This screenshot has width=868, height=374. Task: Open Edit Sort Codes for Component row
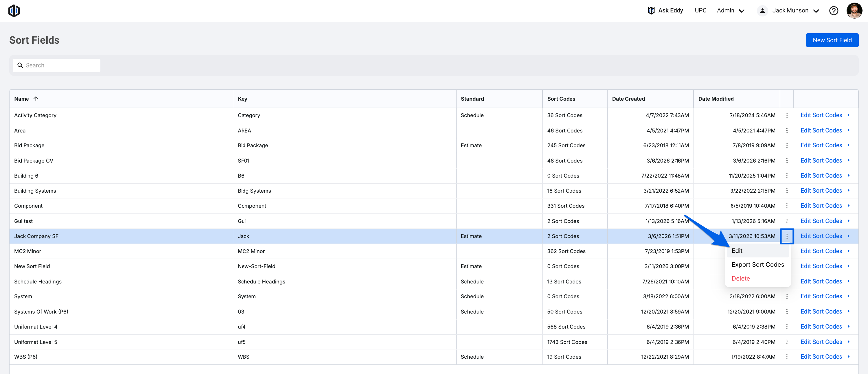pyautogui.click(x=821, y=206)
